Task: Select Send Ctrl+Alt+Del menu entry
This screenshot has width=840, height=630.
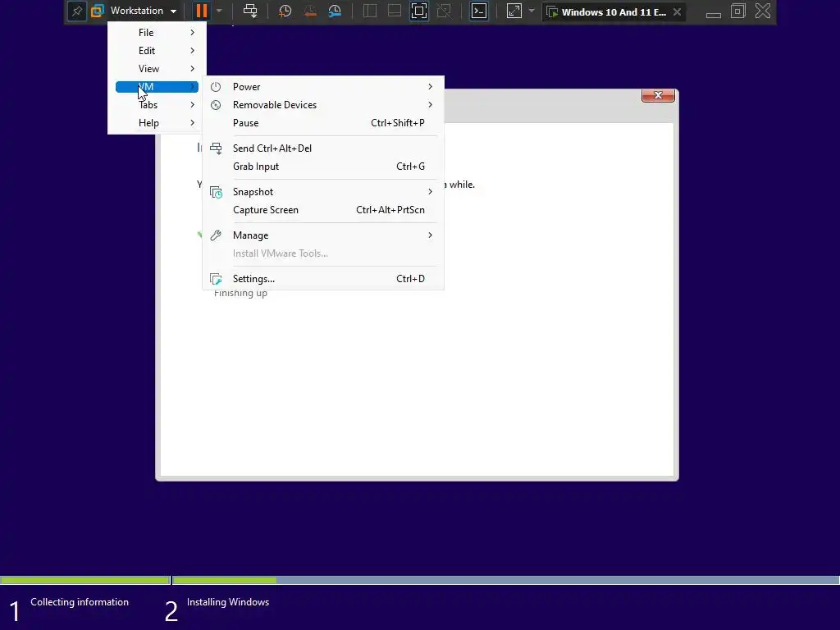Action: tap(323, 148)
